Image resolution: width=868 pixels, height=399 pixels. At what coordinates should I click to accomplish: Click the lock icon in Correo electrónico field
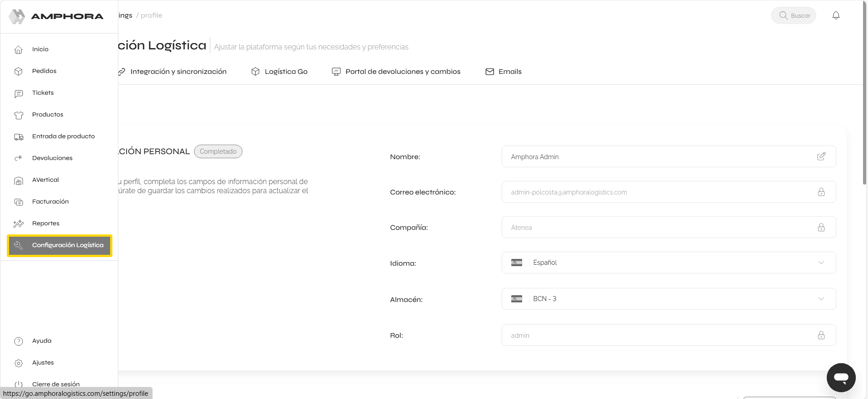pyautogui.click(x=821, y=192)
